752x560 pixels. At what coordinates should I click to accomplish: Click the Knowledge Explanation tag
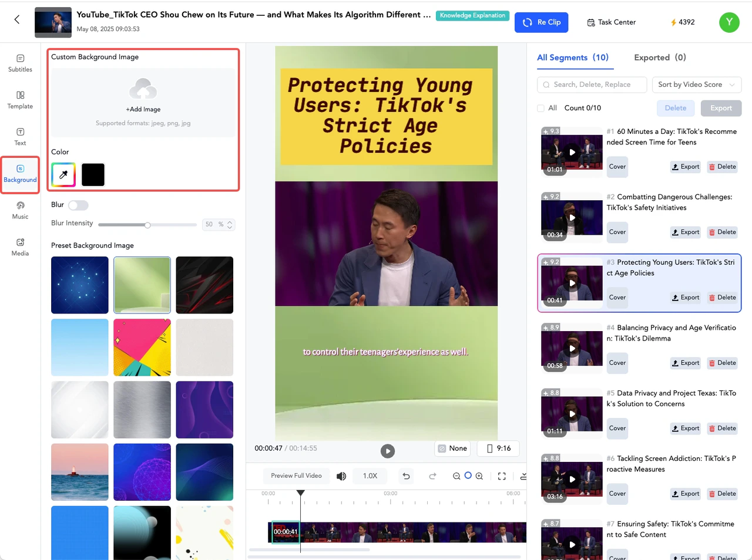pyautogui.click(x=472, y=16)
